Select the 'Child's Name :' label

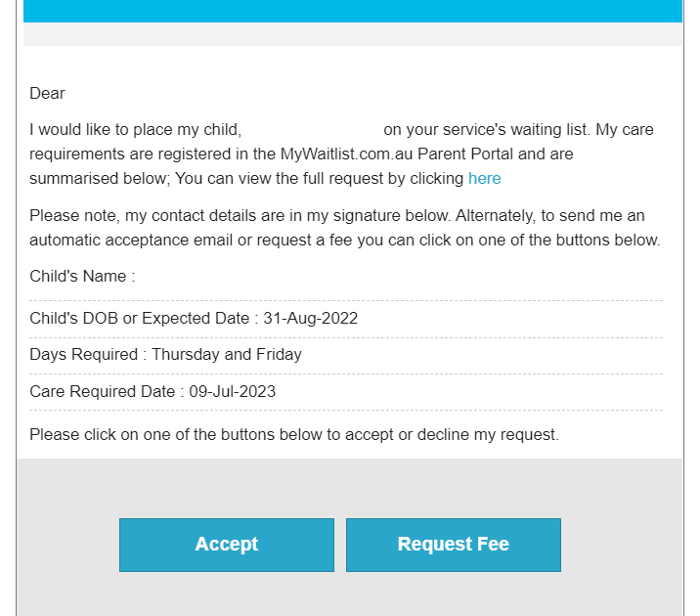tap(82, 277)
